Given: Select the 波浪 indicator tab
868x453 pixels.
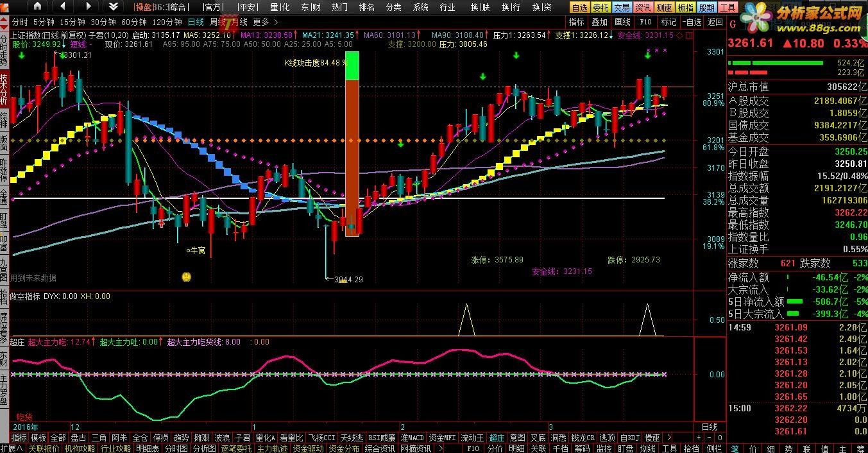Looking at the screenshot, I should tap(222, 438).
